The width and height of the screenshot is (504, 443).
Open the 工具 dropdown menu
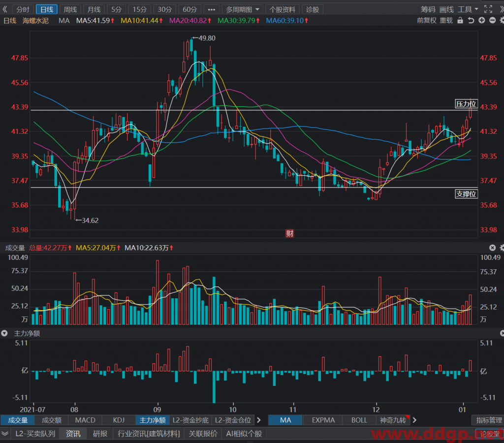pyautogui.click(x=468, y=9)
